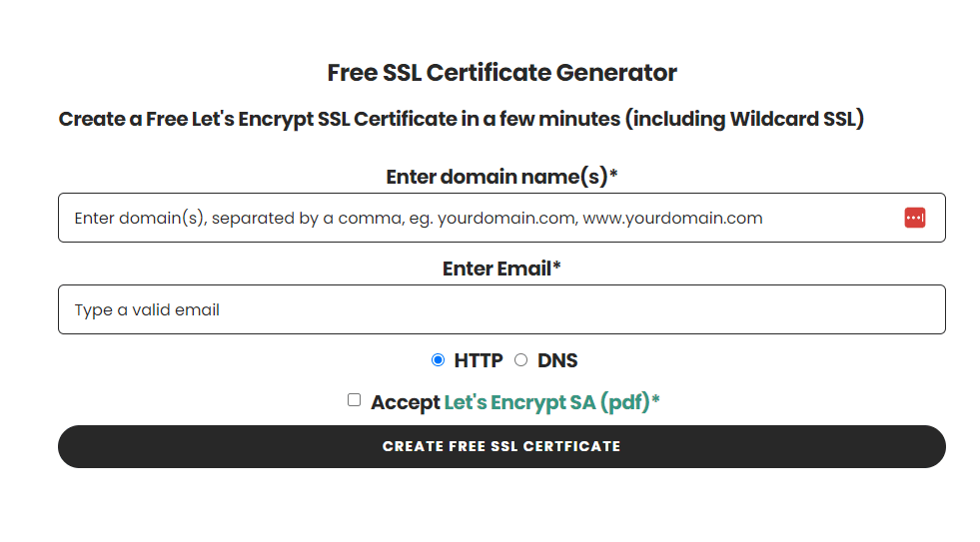Click the '(pdf)' part of the SA link

(625, 402)
